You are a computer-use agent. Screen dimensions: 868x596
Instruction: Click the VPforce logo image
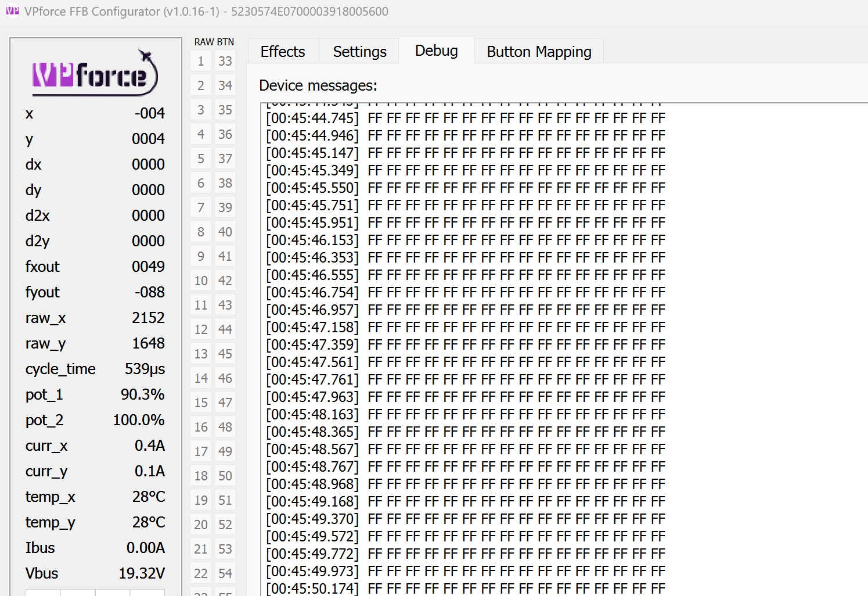(95, 74)
